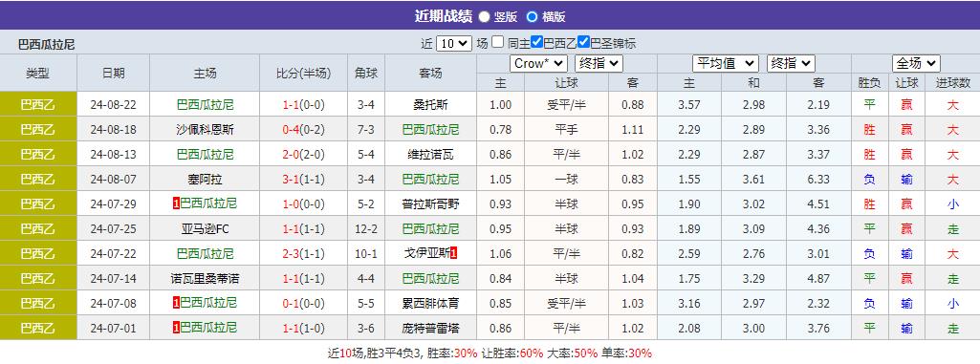
Task: Click the home odds 3.57
Action: (x=688, y=104)
